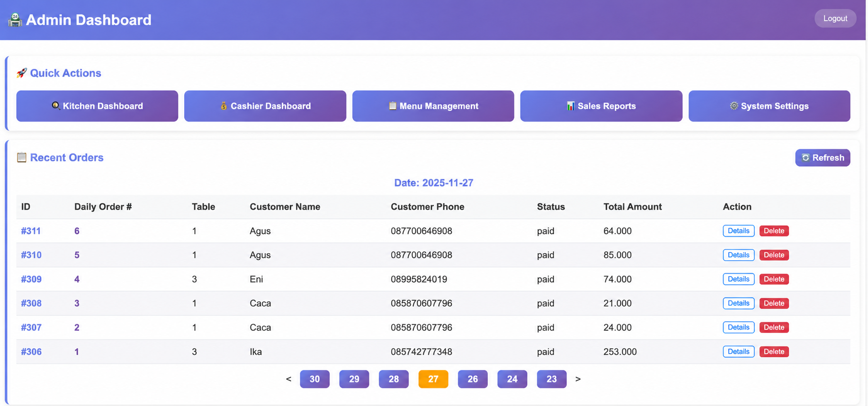Go to Menu Management
This screenshot has height=406, width=868.
pos(433,106)
